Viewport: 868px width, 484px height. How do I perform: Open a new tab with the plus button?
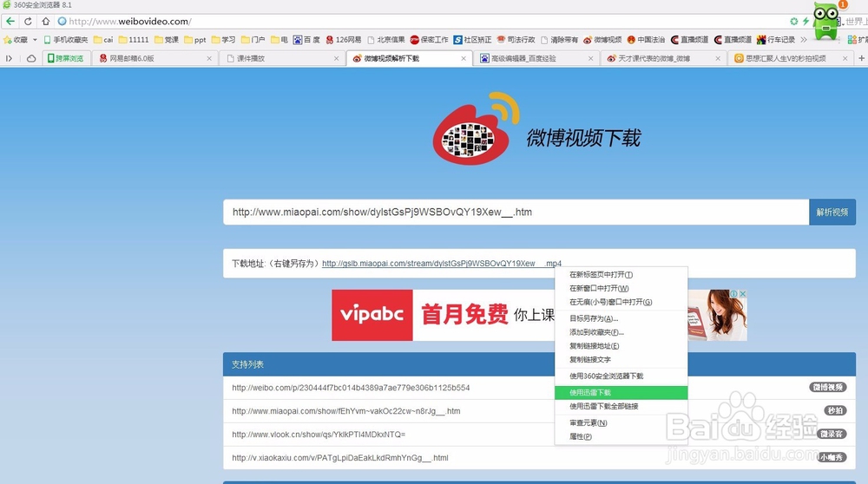[x=861, y=58]
